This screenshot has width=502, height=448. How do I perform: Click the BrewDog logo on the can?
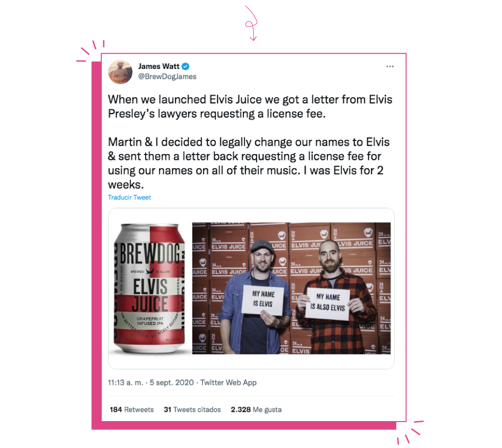[x=149, y=255]
